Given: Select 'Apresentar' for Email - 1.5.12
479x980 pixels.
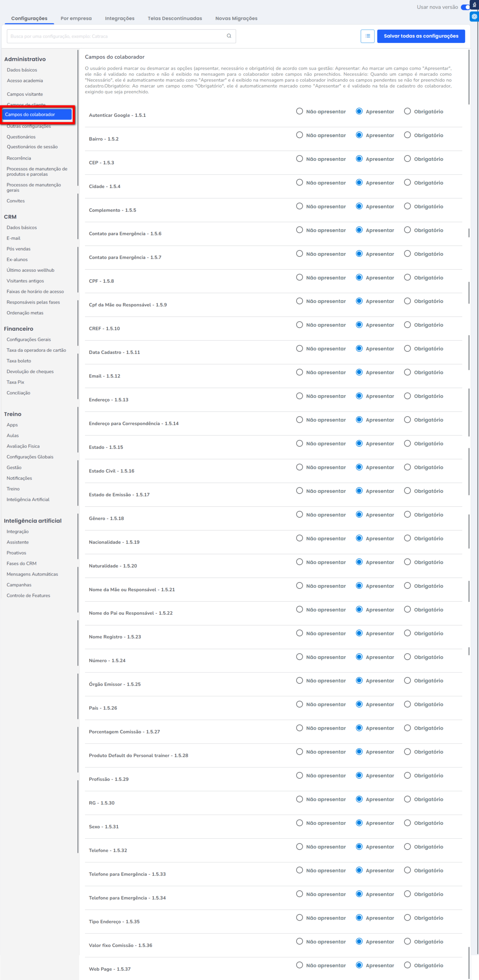Looking at the screenshot, I should pyautogui.click(x=359, y=372).
